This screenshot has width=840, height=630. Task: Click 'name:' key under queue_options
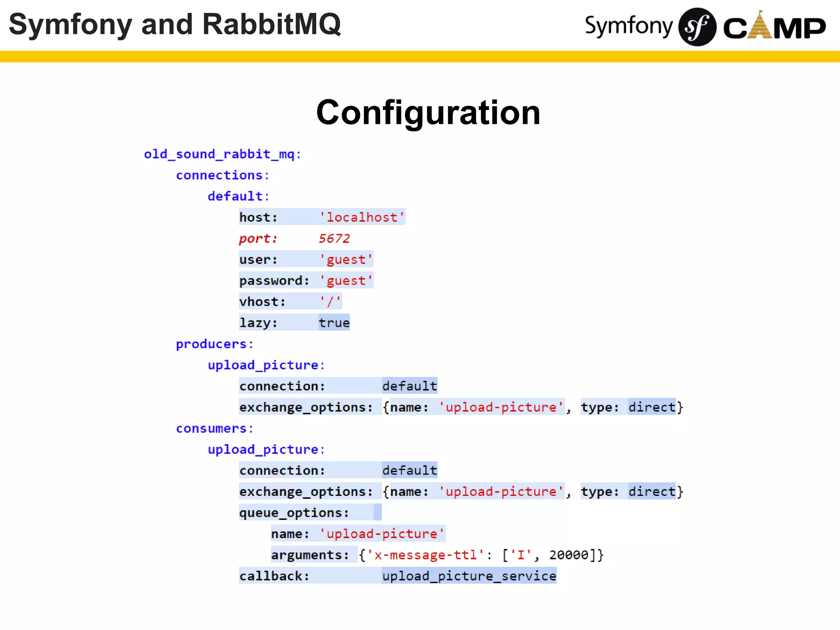point(290,534)
